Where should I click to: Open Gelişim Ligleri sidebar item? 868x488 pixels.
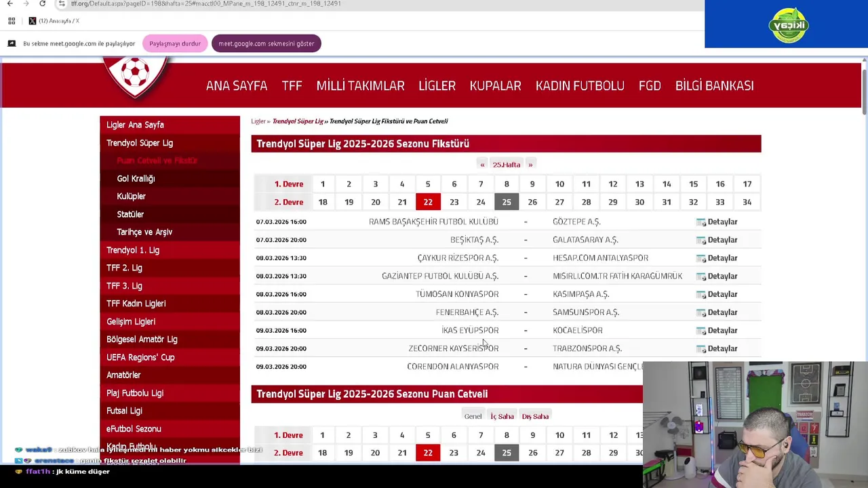(x=170, y=321)
